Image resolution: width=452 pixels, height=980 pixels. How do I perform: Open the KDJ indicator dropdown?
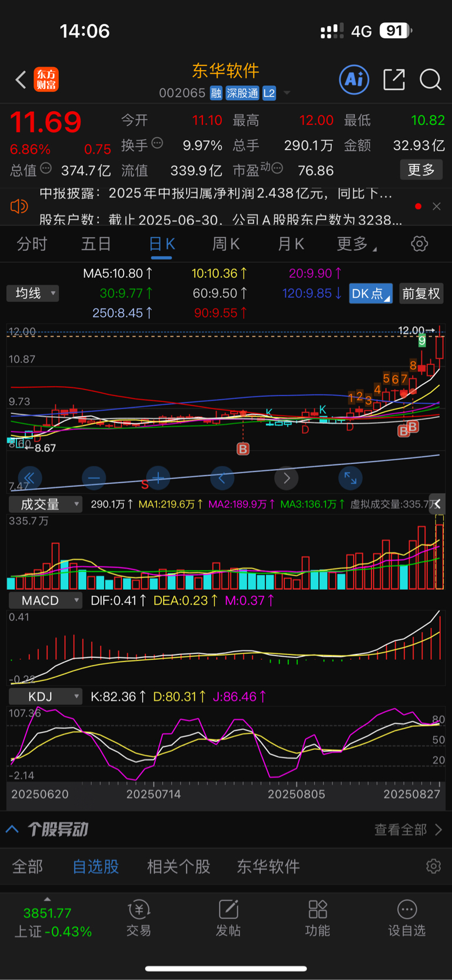coord(45,696)
